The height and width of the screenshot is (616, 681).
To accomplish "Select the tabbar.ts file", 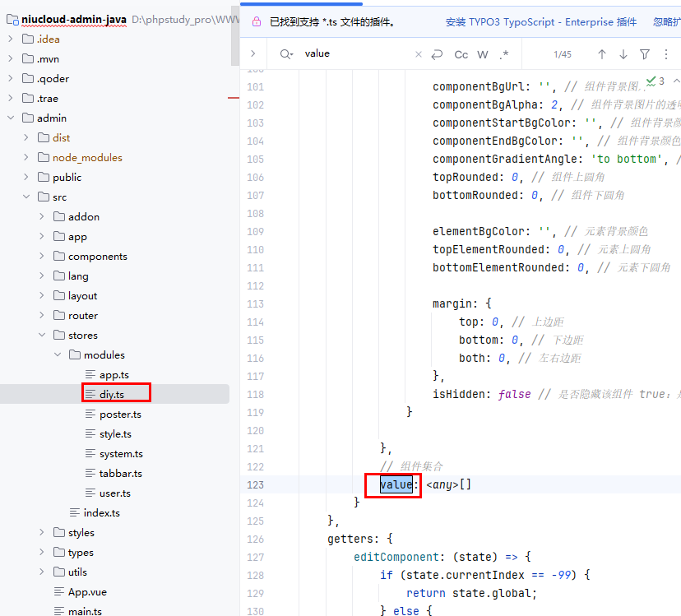I will point(120,474).
